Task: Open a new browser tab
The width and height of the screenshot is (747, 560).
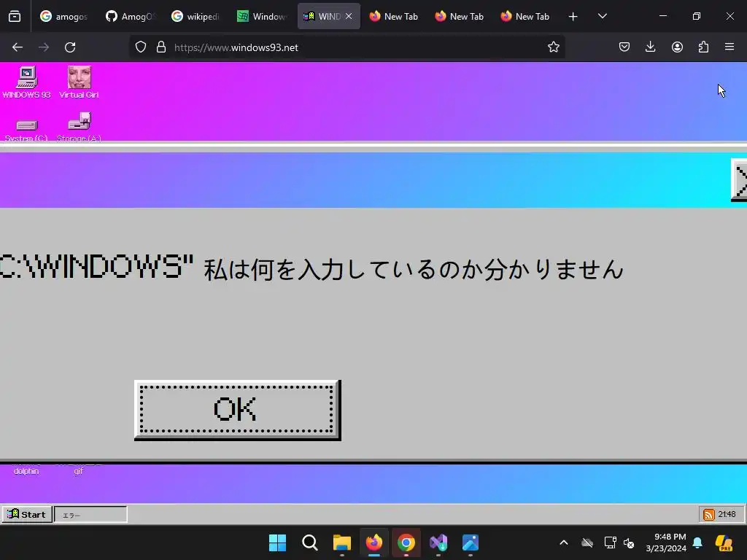Action: pos(573,16)
